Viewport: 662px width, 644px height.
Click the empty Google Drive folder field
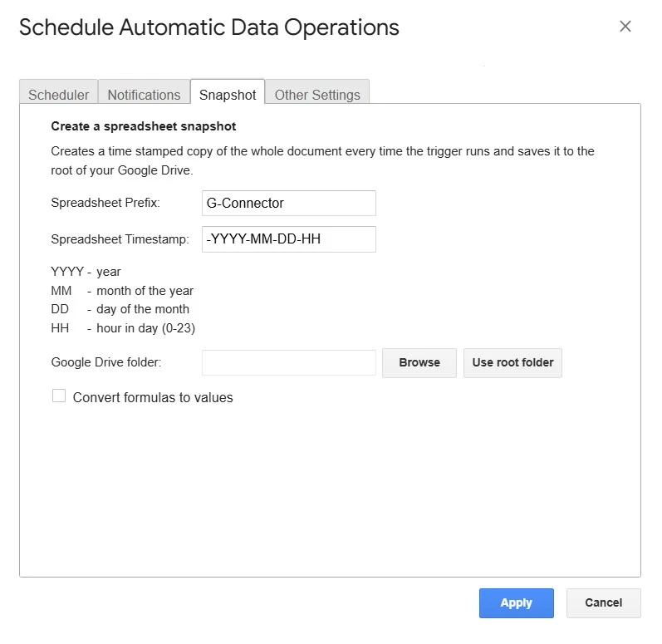pyautogui.click(x=288, y=362)
